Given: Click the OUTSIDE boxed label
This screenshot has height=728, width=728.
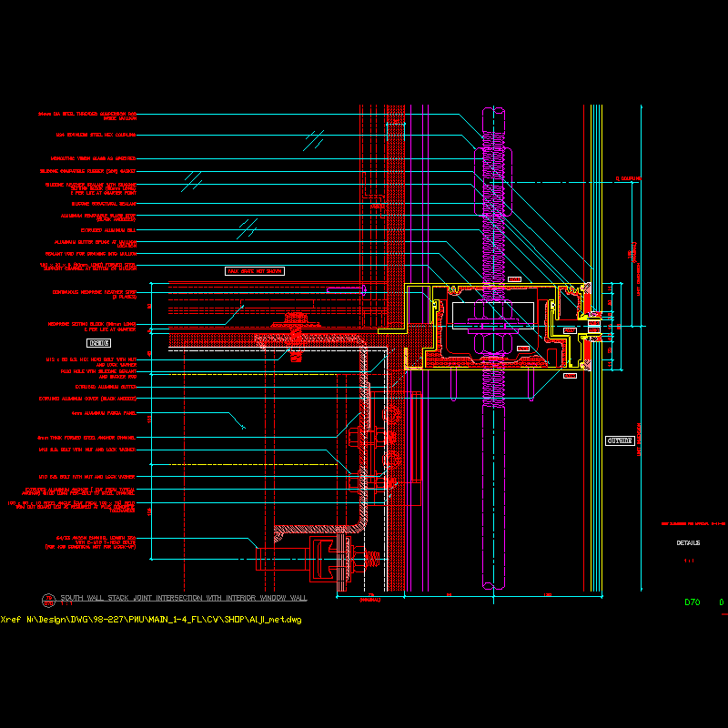Looking at the screenshot, I should point(620,440).
